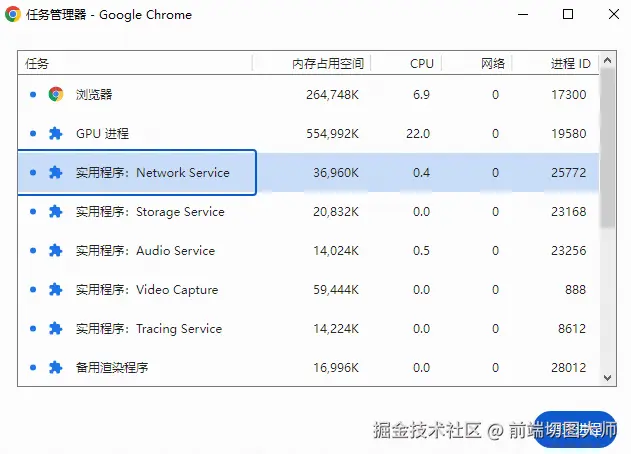
Task: Click memory value 59,444K
Action: tap(336, 289)
